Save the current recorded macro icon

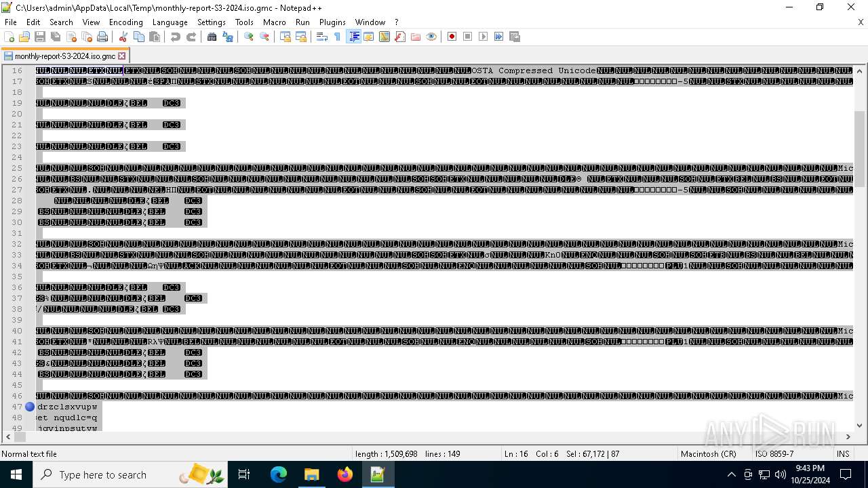point(515,37)
